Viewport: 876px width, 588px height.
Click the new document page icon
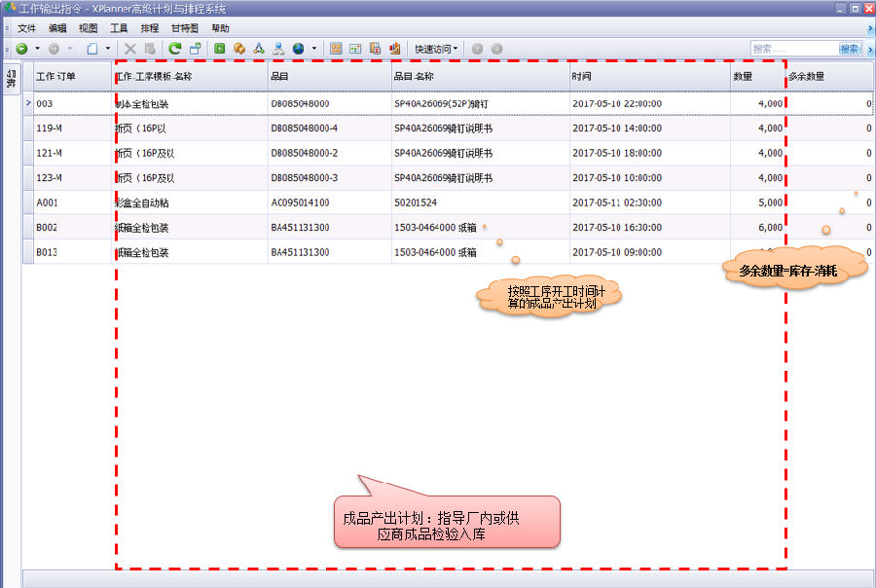(x=91, y=48)
